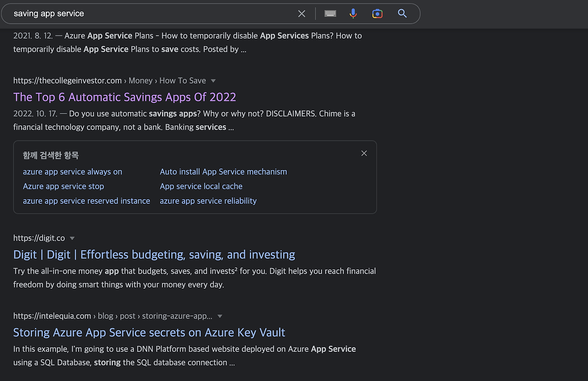Open 'Storing Azure App Service secrets on Azure Key Vault'

(x=149, y=332)
